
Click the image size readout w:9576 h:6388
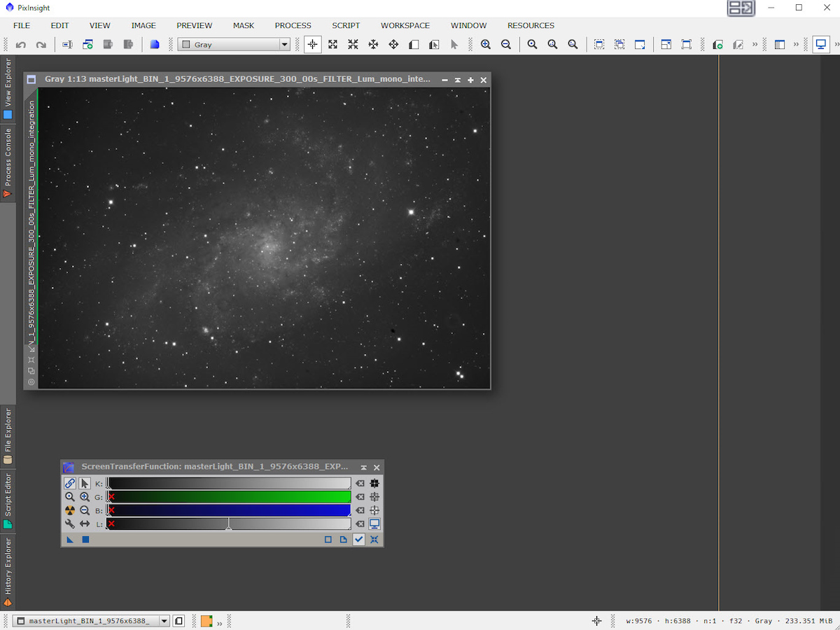tap(658, 621)
